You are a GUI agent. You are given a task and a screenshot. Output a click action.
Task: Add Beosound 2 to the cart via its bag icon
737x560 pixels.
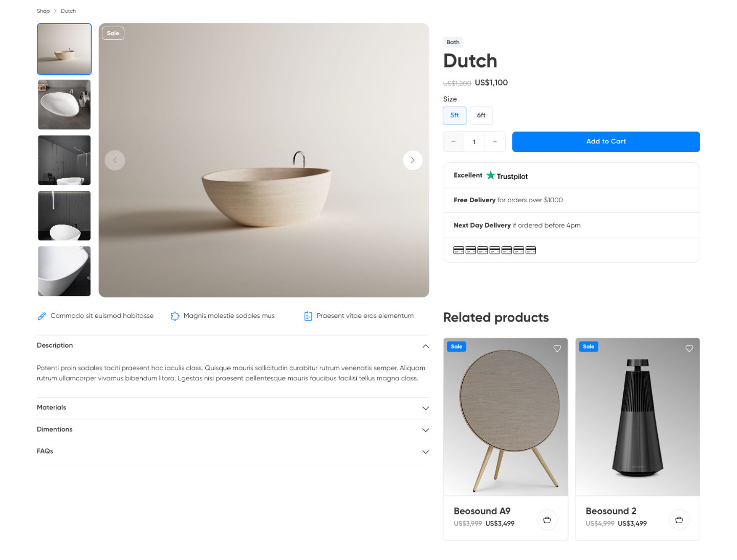pos(679,520)
